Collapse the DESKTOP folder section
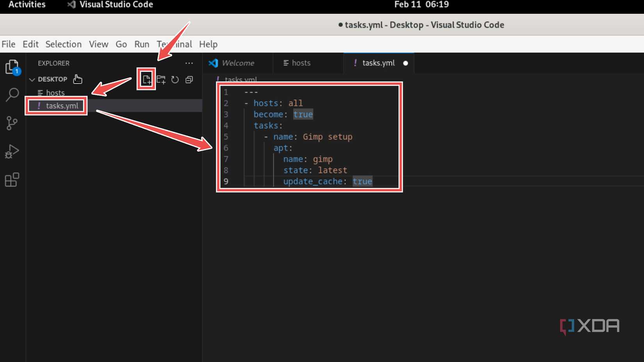The image size is (644, 362). (48, 79)
